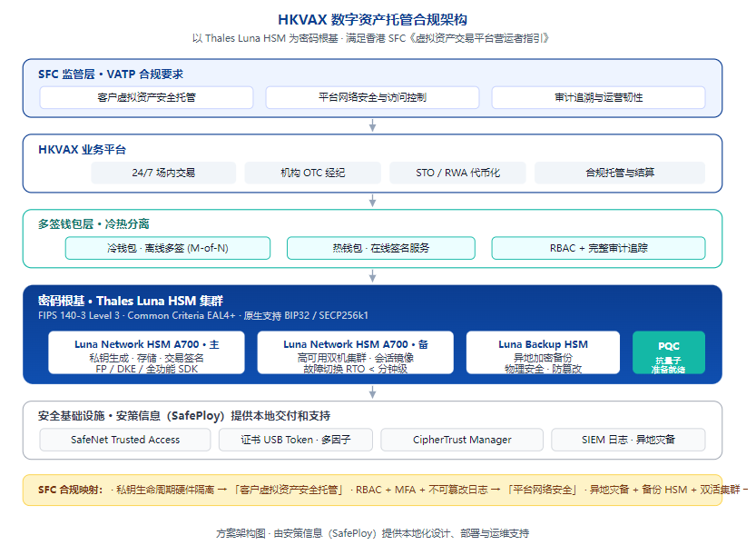Select the SIEM 日志 · 异地灾备 box
The image size is (756, 545).
point(628,440)
